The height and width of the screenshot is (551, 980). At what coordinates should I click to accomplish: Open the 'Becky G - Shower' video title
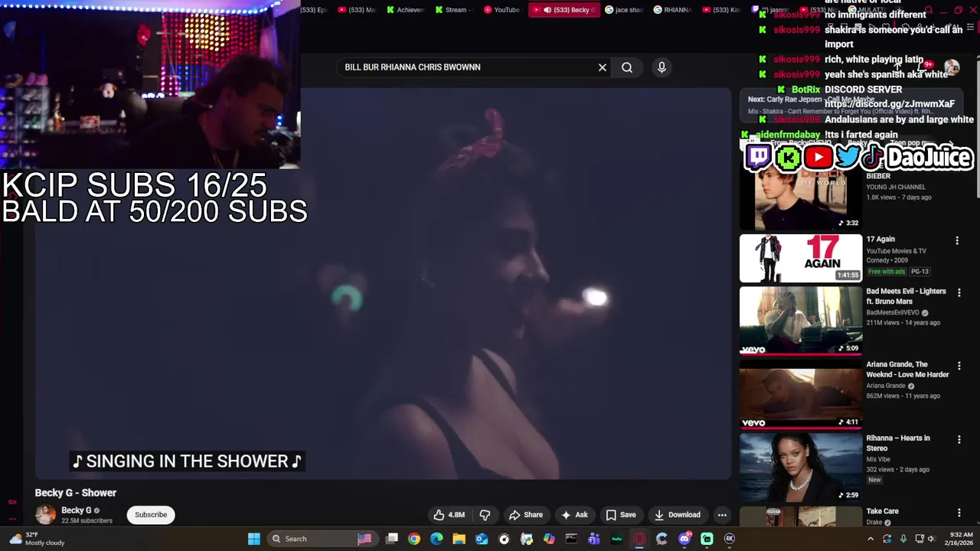click(76, 493)
